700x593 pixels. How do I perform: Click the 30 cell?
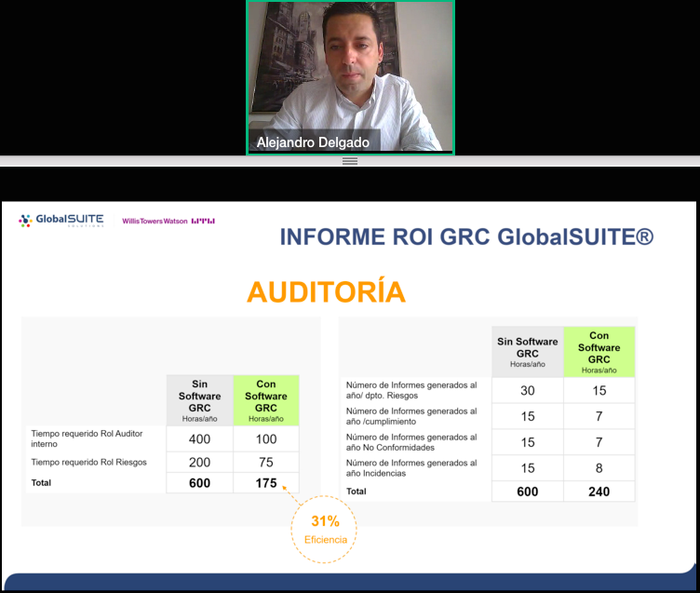click(528, 390)
